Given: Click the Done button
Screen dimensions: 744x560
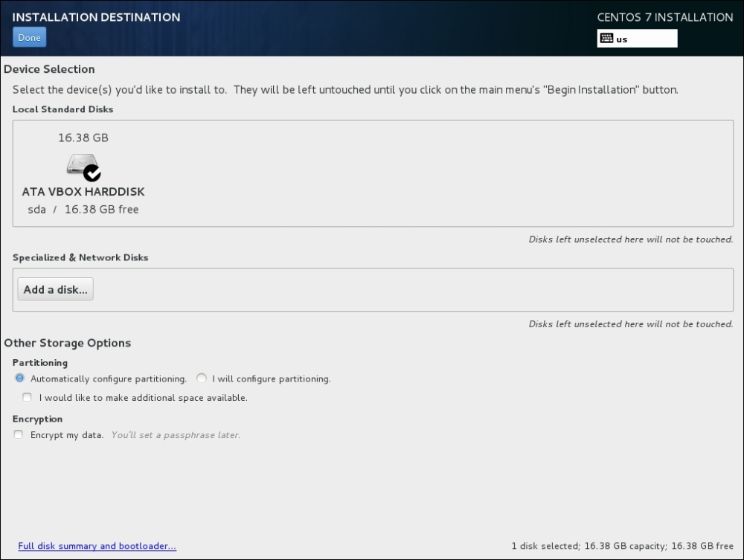Looking at the screenshot, I should (30, 37).
